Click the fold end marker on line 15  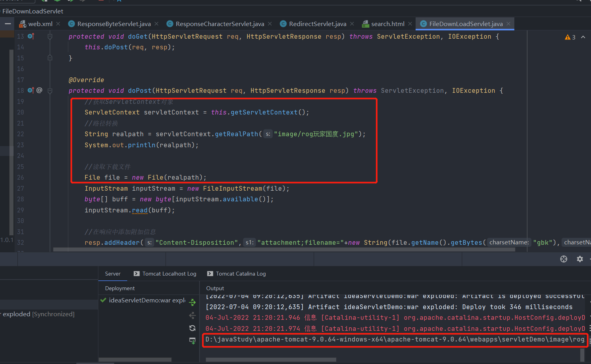pyautogui.click(x=50, y=58)
